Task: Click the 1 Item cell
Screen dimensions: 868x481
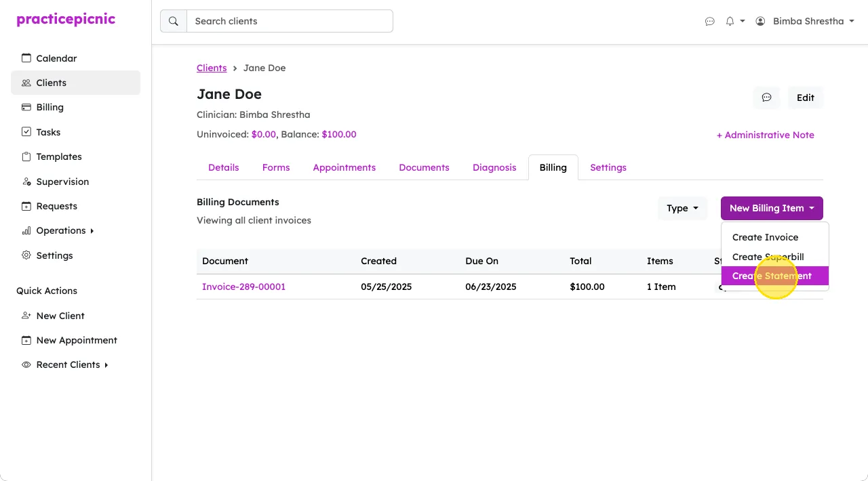Action: pos(661,287)
